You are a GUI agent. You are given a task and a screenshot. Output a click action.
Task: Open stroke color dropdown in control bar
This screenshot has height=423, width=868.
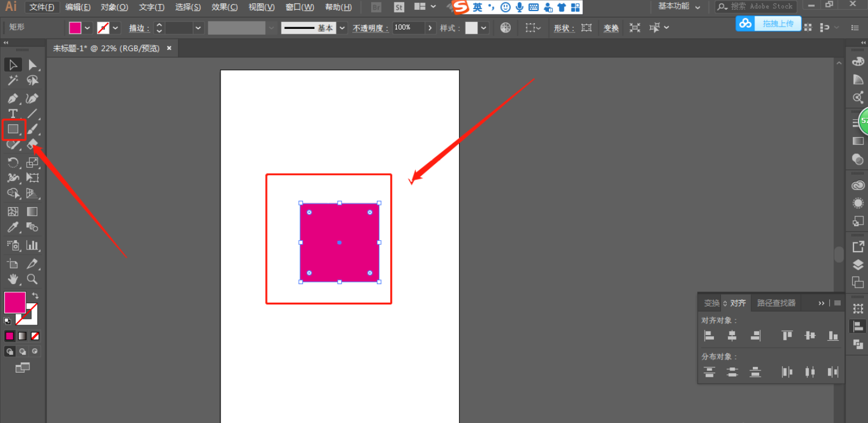116,28
